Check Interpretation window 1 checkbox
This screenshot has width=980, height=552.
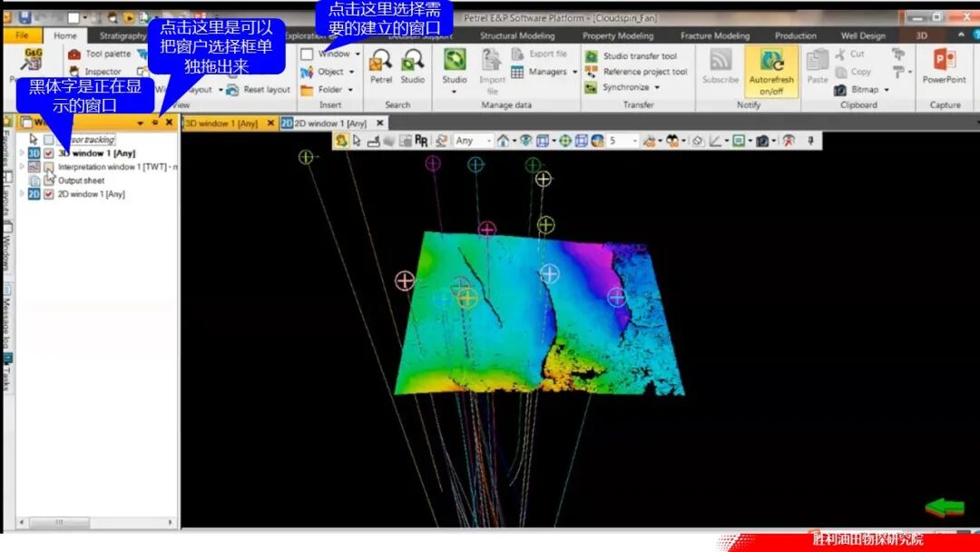[x=48, y=167]
